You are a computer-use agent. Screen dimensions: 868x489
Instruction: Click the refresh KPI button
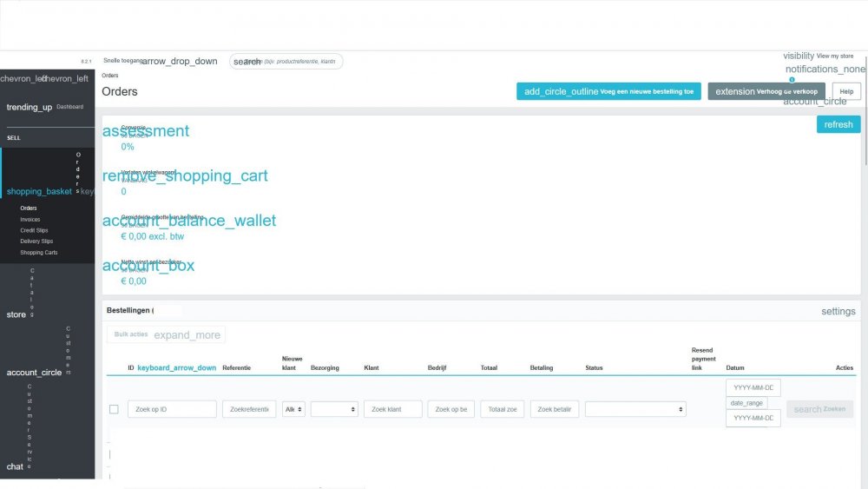838,124
